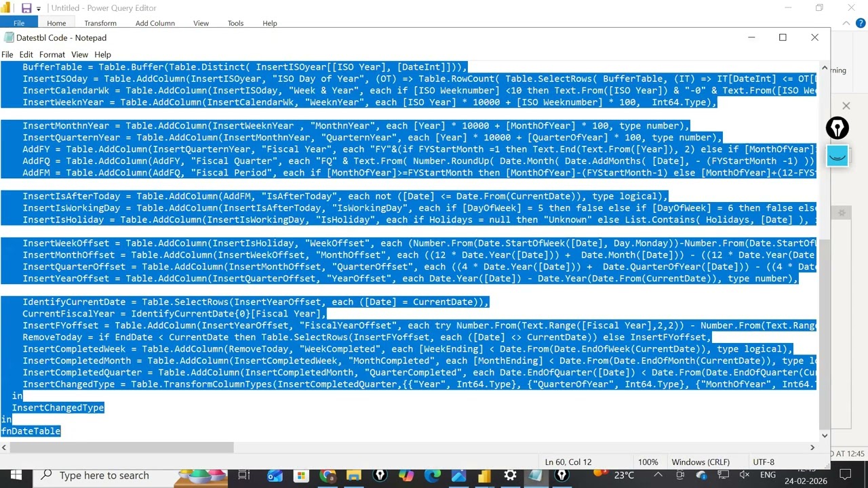Open Outlook from the taskbar
Screen dimensions: 868x488
[275, 475]
